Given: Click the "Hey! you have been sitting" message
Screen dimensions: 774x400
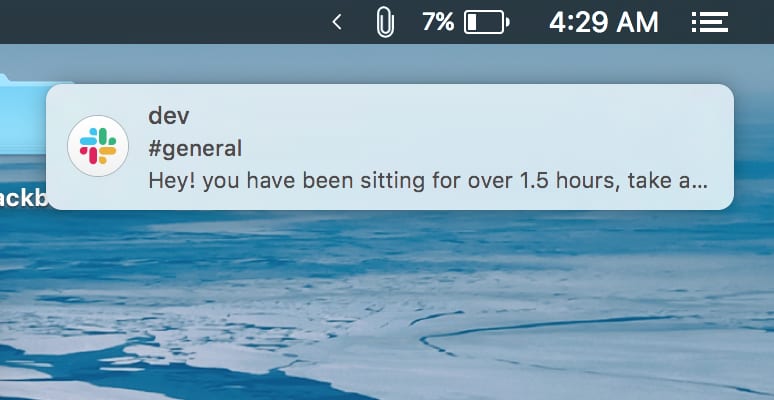Looking at the screenshot, I should coord(286,181).
